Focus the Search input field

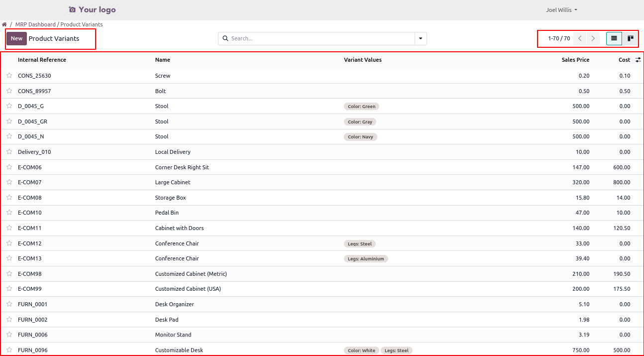click(321, 38)
